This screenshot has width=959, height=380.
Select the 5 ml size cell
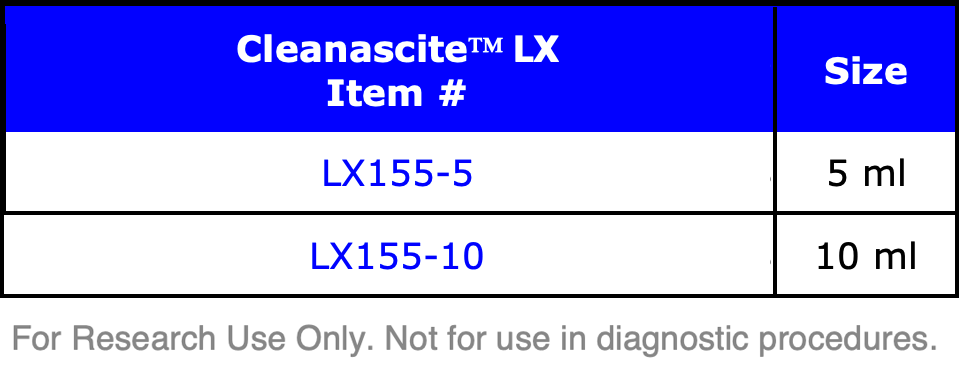tap(867, 174)
